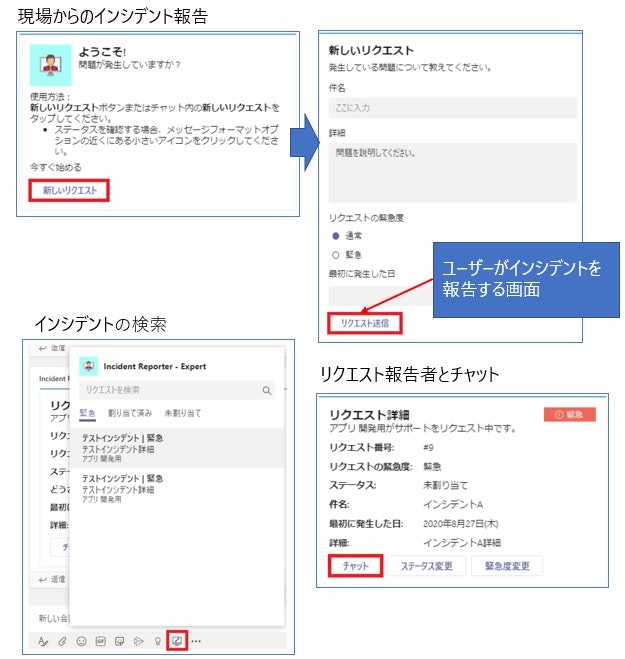Click the status value 未割り当て
625x659 pixels.
pyautogui.click(x=446, y=485)
